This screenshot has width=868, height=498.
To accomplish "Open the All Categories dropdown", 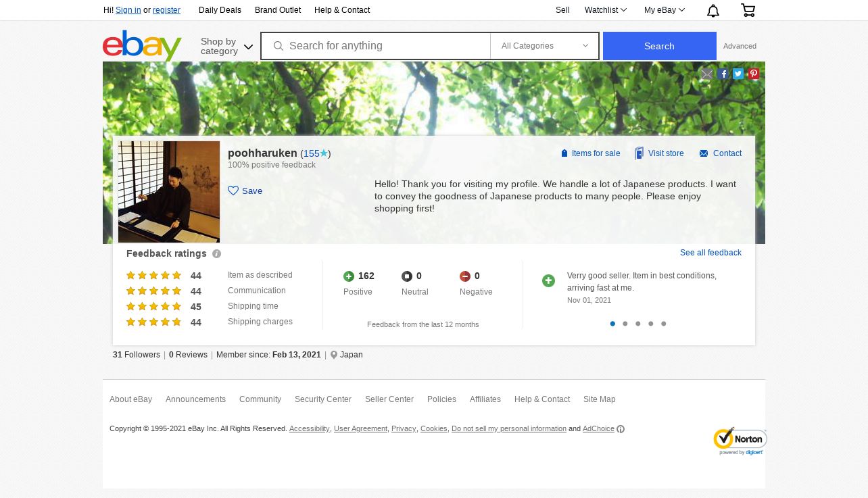I will click(x=544, y=46).
